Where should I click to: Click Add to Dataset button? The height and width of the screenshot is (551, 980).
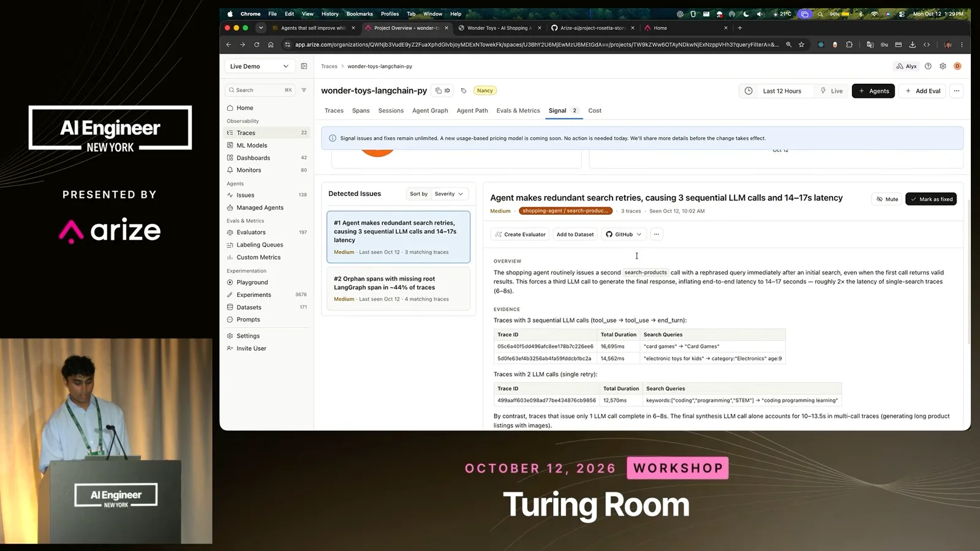coord(575,234)
